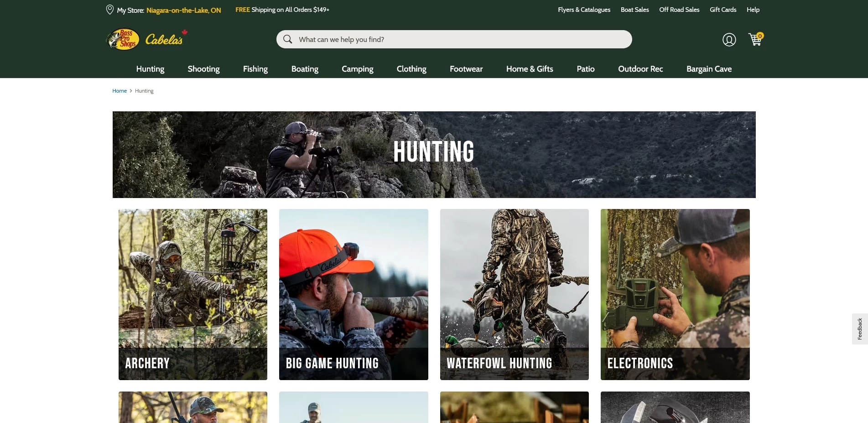Click the cart item count badge
The width and height of the screenshot is (868, 423).
click(x=760, y=35)
